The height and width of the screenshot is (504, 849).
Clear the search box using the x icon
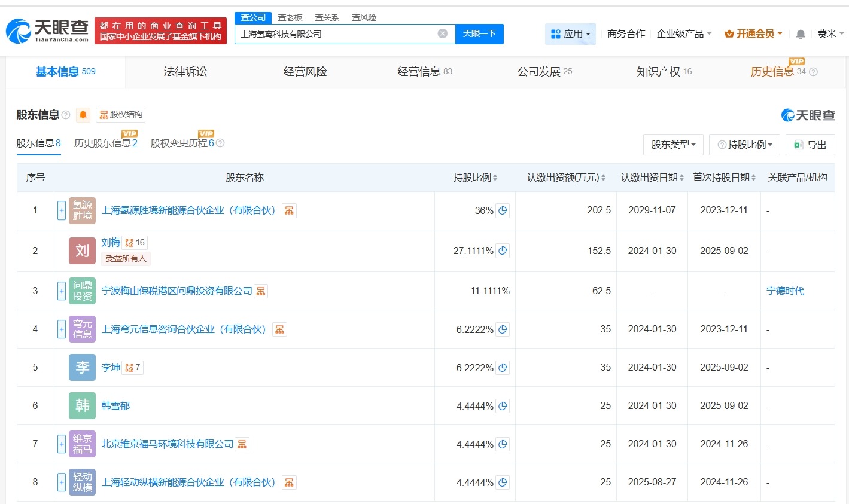click(x=442, y=33)
